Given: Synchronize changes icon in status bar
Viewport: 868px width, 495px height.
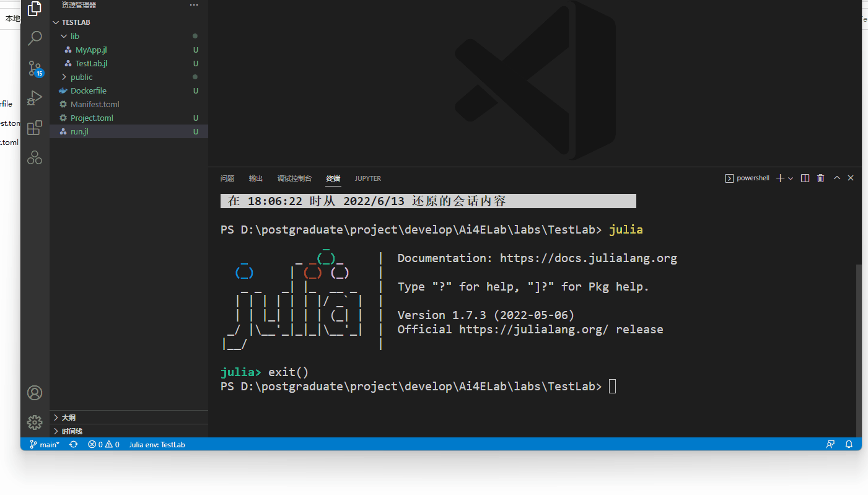Looking at the screenshot, I should [74, 444].
